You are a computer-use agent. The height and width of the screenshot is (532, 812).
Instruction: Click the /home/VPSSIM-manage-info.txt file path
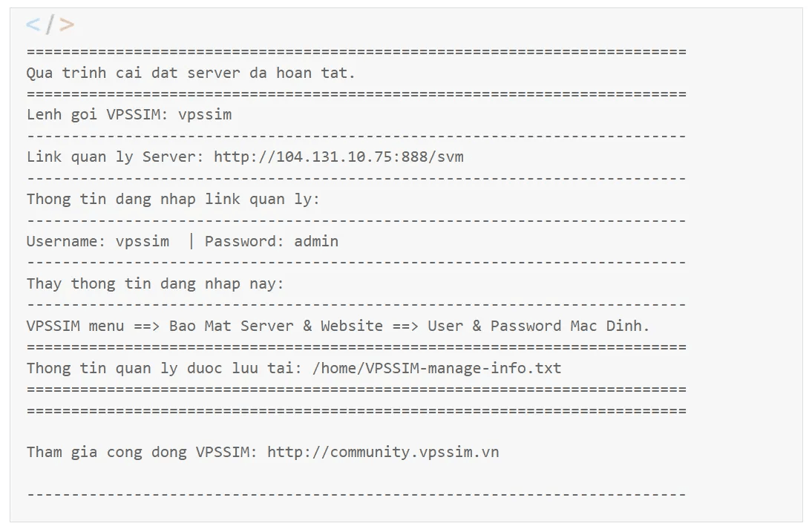tap(437, 368)
